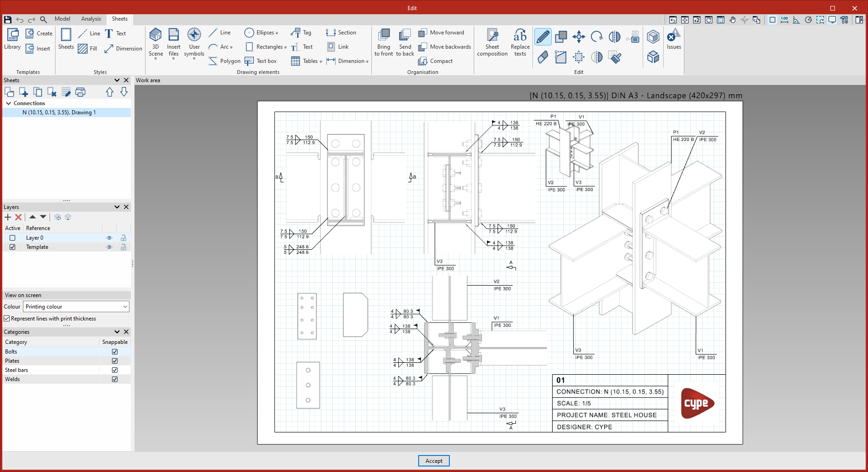Screen dimensions: 868x472
Task: Collapse the Layers panel chevron
Action: tap(117, 207)
